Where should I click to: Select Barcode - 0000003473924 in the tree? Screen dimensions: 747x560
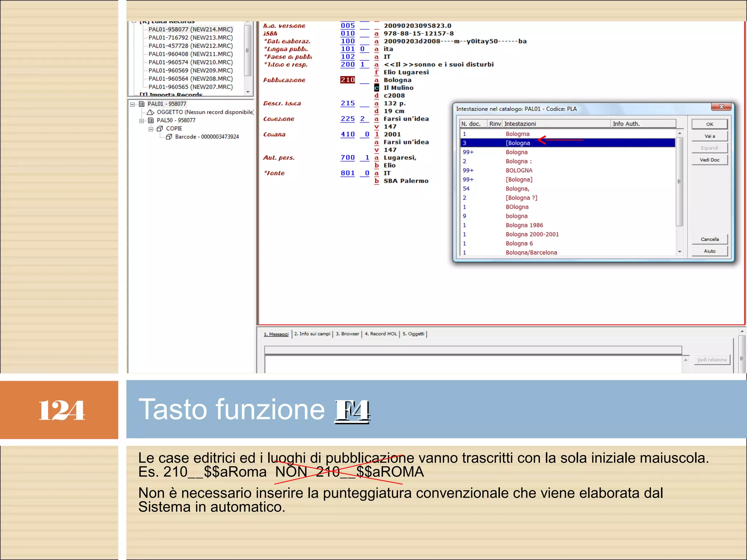[207, 137]
